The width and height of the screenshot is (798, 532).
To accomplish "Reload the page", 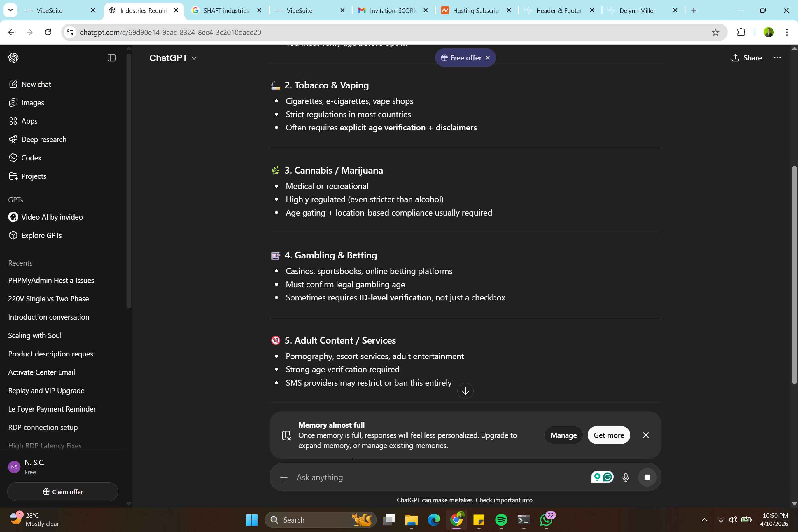I will point(48,32).
